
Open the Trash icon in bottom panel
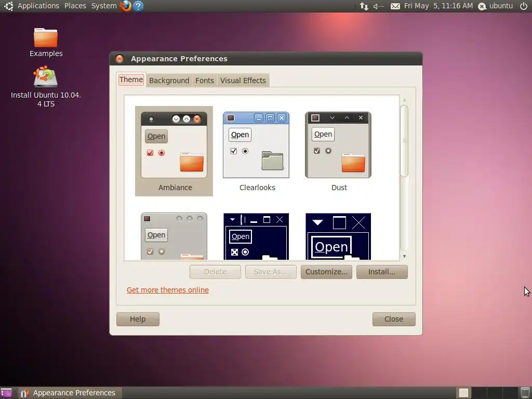[x=525, y=393]
